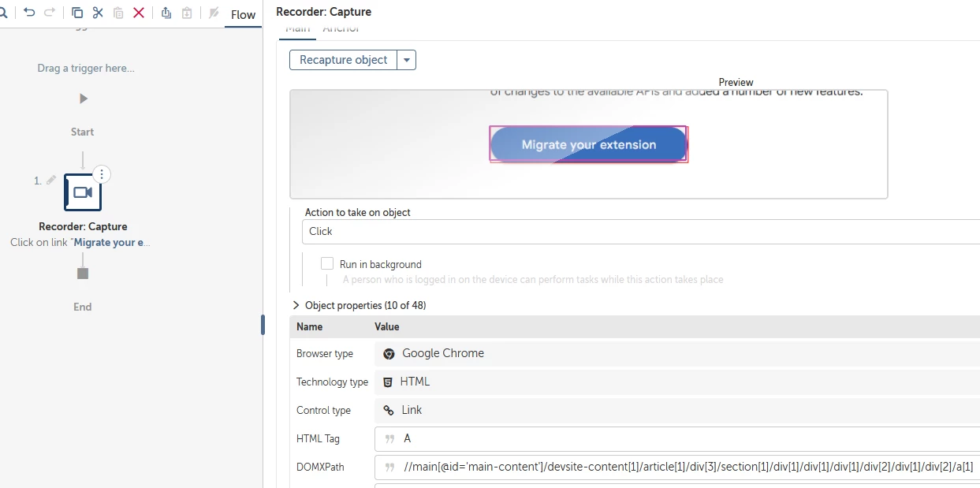The height and width of the screenshot is (488, 980).
Task: Delete the step using red X icon
Action: [139, 13]
